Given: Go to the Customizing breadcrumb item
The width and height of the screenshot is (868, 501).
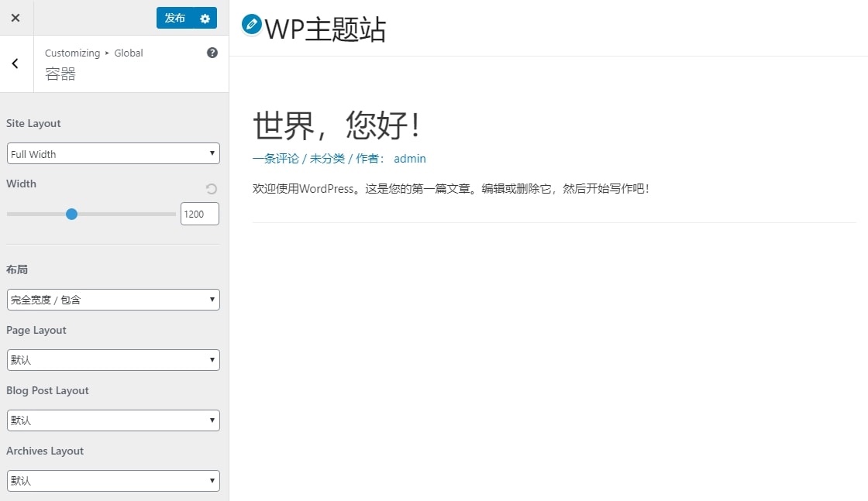Looking at the screenshot, I should [x=72, y=53].
